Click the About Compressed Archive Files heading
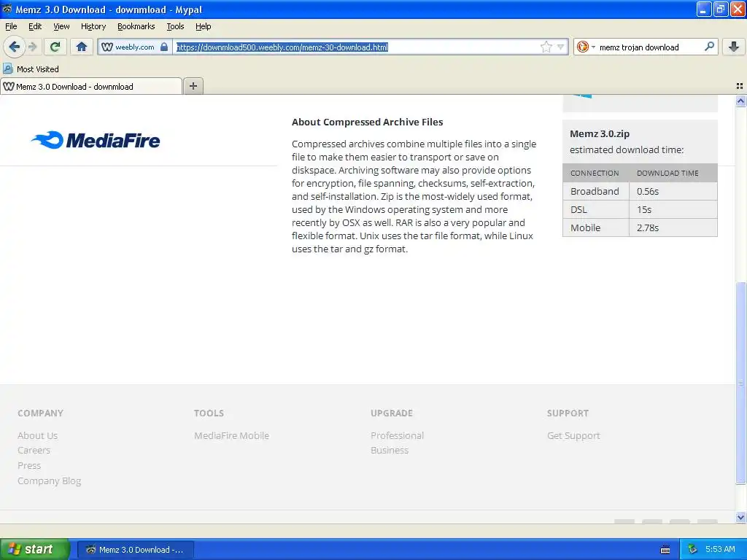The height and width of the screenshot is (560, 747). point(367,122)
